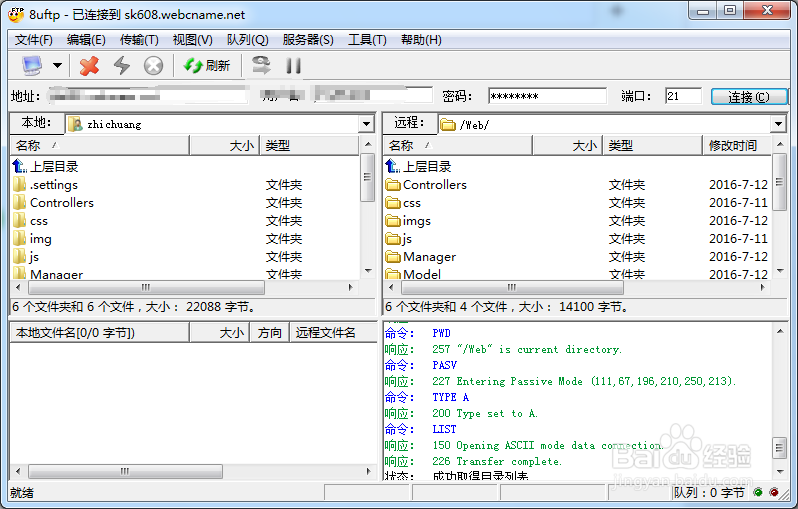The height and width of the screenshot is (509, 798).
Task: Click the transfer queue process icon
Action: (261, 65)
